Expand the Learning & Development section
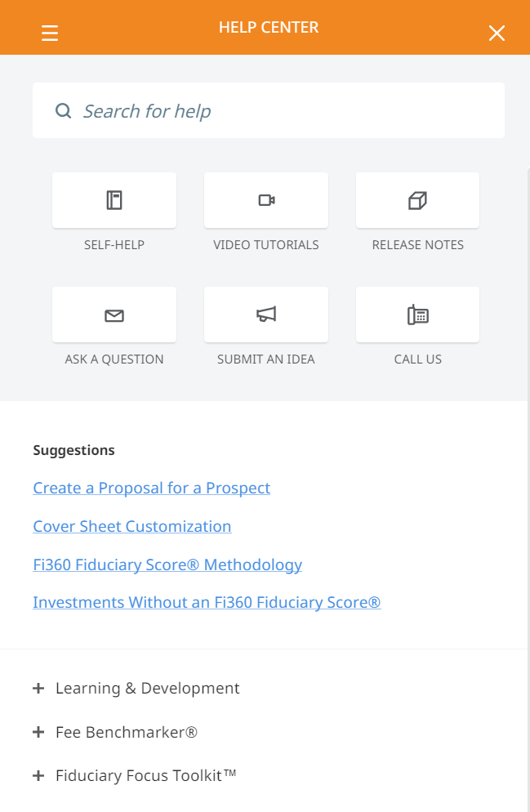This screenshot has width=530, height=812. (x=38, y=689)
